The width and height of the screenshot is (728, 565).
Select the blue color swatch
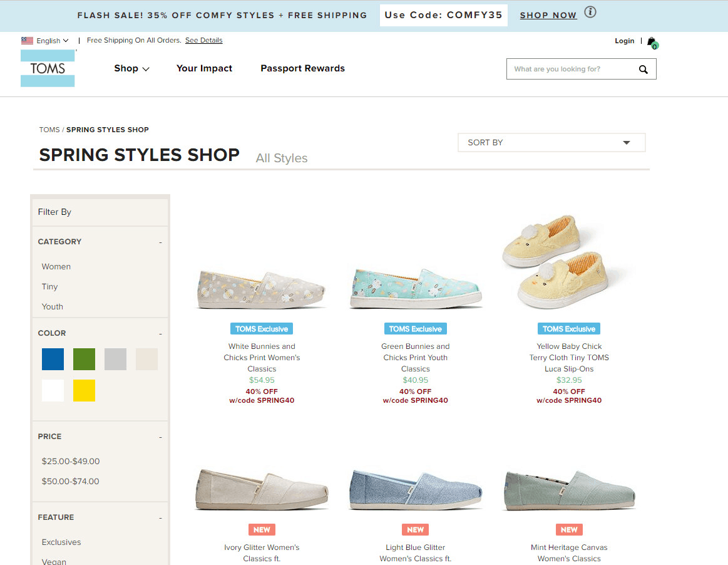pyautogui.click(x=53, y=359)
